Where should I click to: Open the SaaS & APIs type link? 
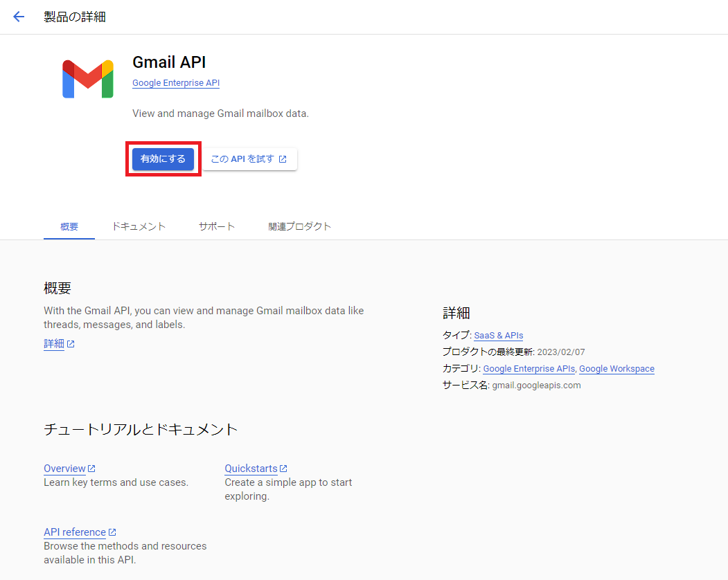[499, 336]
